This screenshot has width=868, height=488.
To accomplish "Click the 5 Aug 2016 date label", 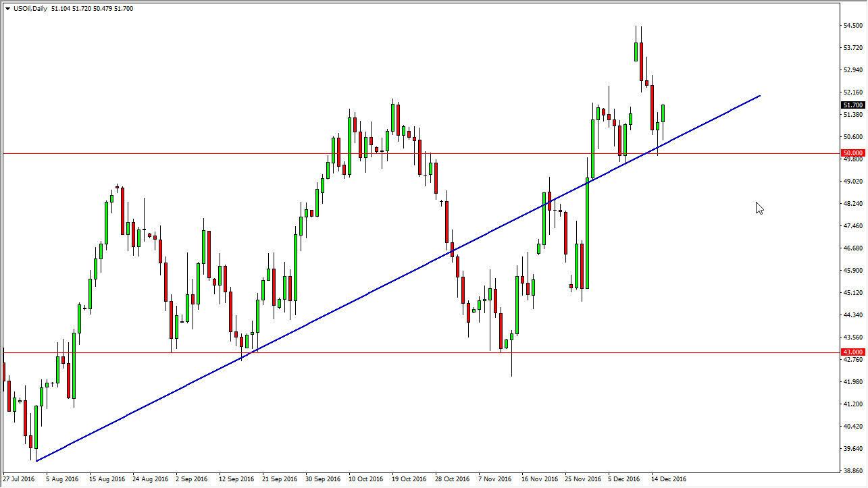I will (62, 479).
